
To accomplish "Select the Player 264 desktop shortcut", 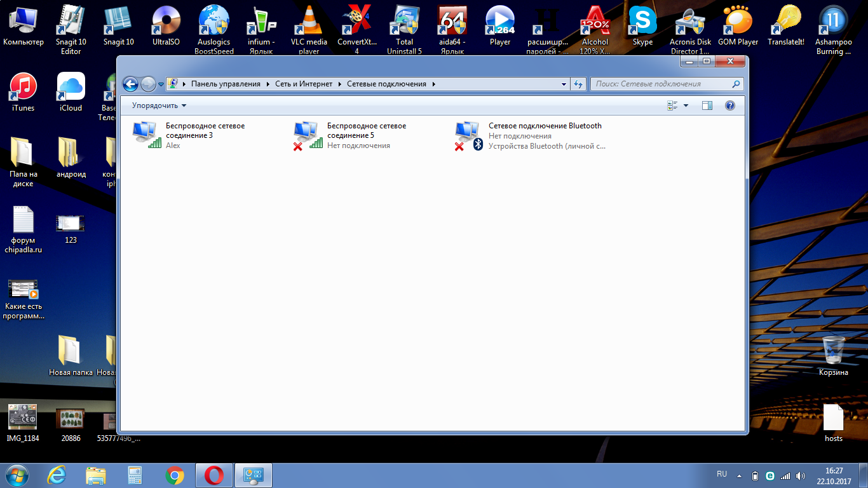I will coord(500,25).
